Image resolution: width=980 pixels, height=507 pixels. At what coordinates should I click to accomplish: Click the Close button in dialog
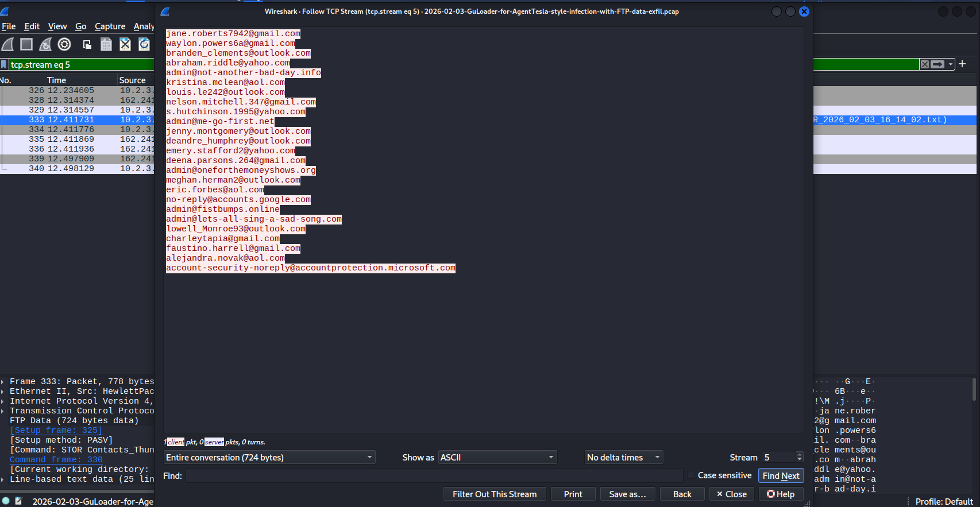click(x=731, y=494)
